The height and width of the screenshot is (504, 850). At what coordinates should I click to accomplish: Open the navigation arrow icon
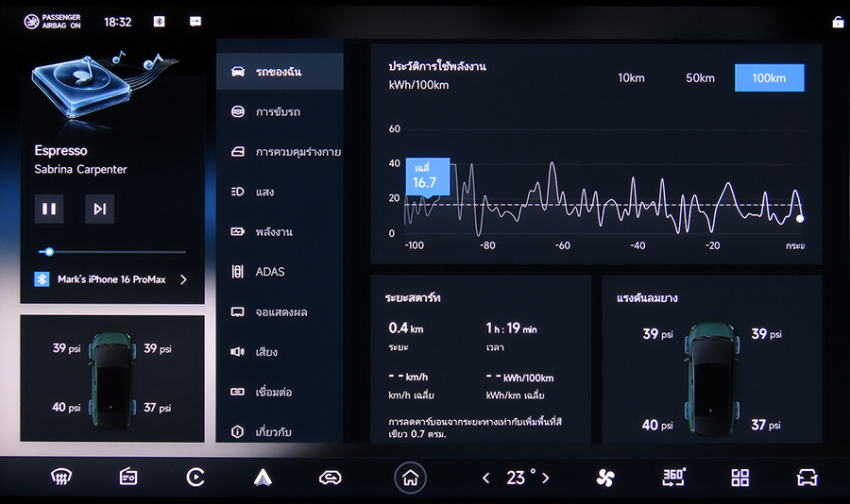(263, 478)
